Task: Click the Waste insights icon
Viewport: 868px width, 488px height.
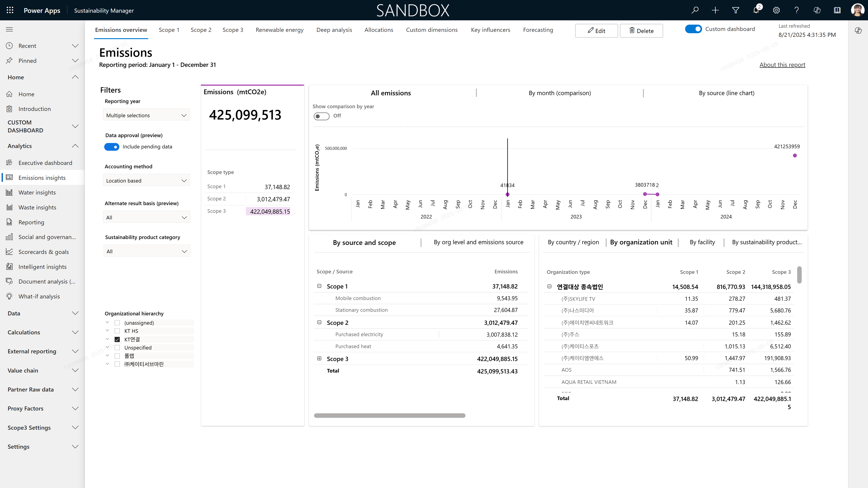Action: click(x=9, y=207)
